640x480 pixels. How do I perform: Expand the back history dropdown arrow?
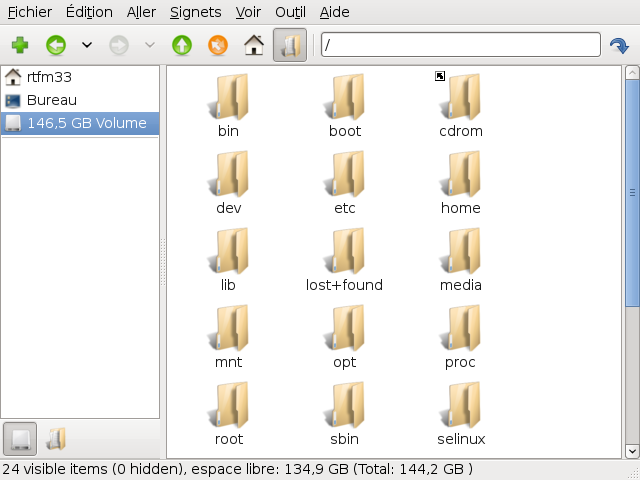[x=87, y=45]
